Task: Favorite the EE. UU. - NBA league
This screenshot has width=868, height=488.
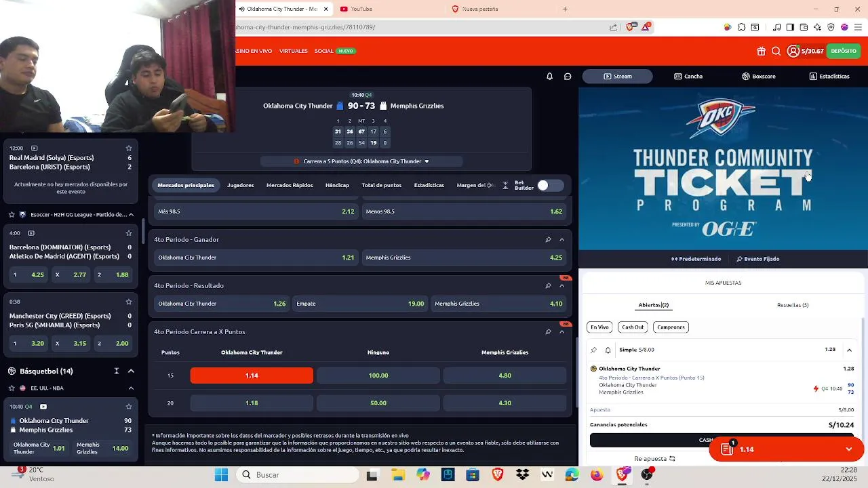Action: tap(12, 388)
